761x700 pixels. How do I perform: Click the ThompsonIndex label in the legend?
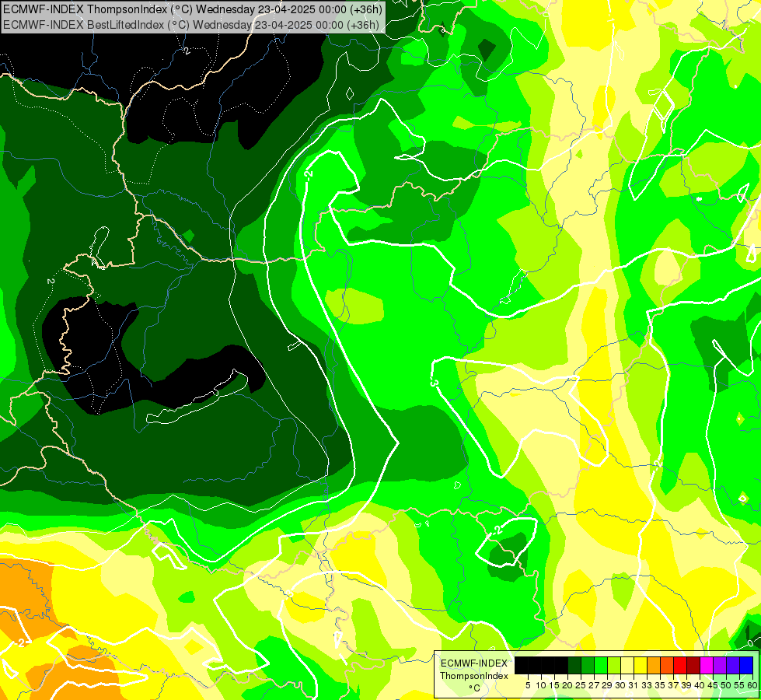pyautogui.click(x=474, y=676)
